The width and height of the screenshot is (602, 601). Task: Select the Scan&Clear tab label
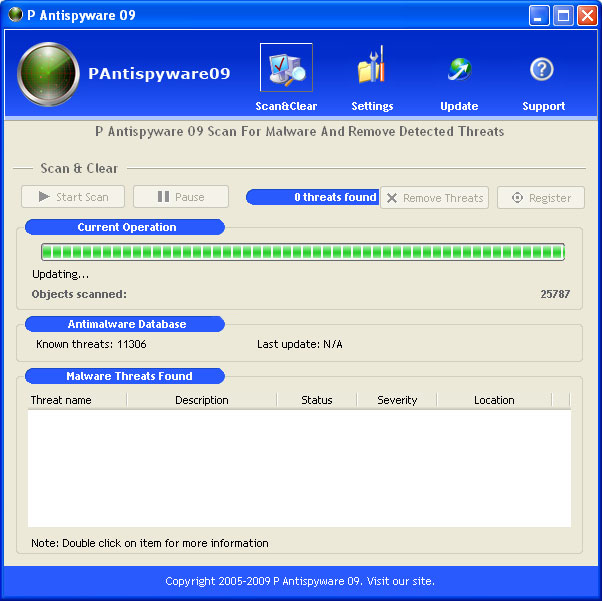coord(286,106)
